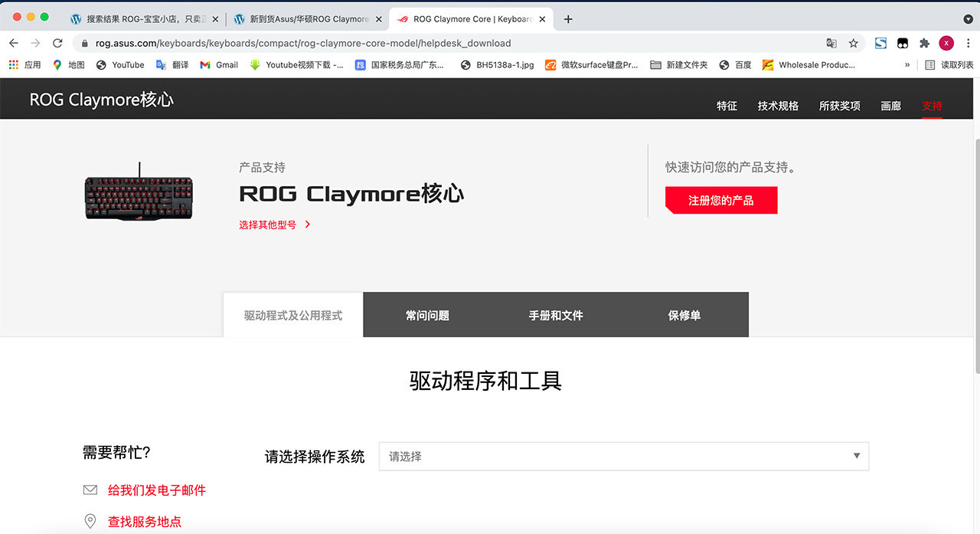Open the BH5138a-1.jpg bookmark
Screen dimensions: 980x534
[498, 65]
